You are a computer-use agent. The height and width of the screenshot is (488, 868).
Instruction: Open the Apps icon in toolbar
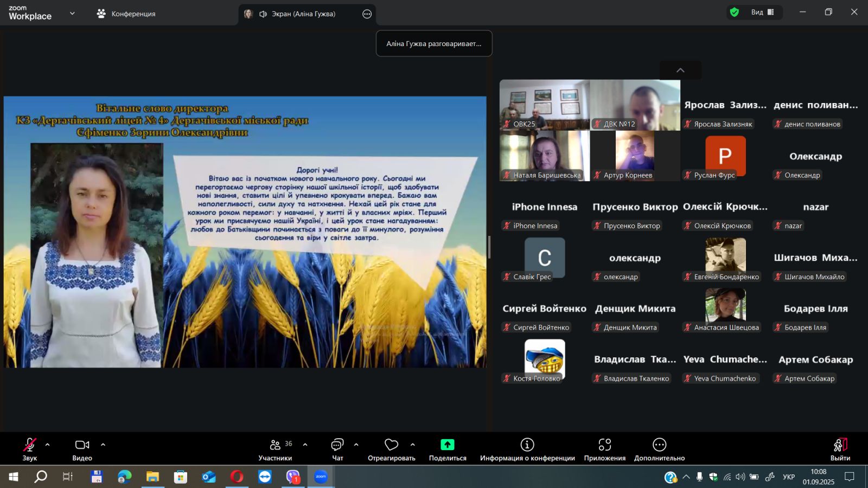pyautogui.click(x=604, y=445)
